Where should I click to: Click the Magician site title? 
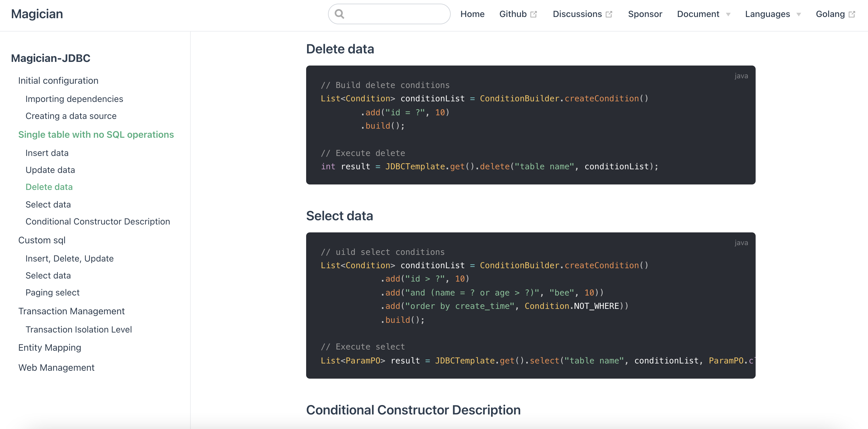(x=37, y=14)
